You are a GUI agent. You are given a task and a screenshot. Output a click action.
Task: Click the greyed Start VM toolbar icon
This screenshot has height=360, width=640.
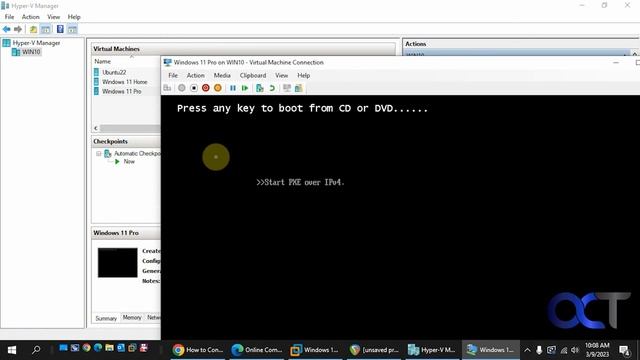coord(182,88)
